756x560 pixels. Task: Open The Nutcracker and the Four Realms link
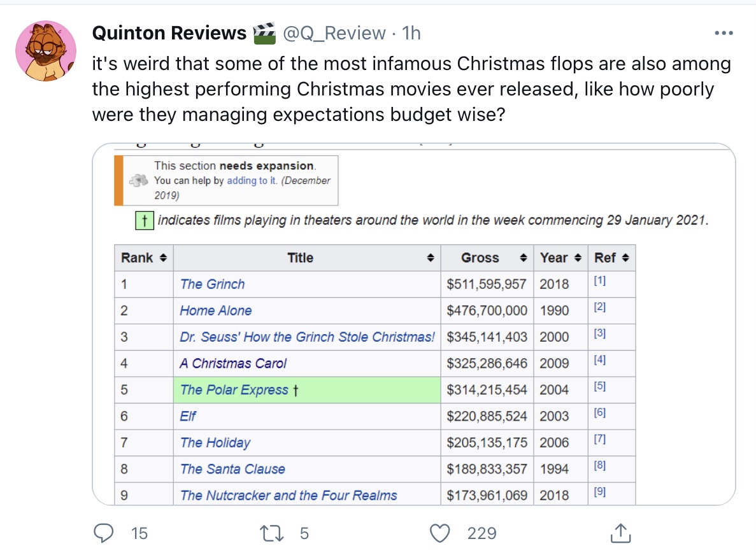point(289,496)
